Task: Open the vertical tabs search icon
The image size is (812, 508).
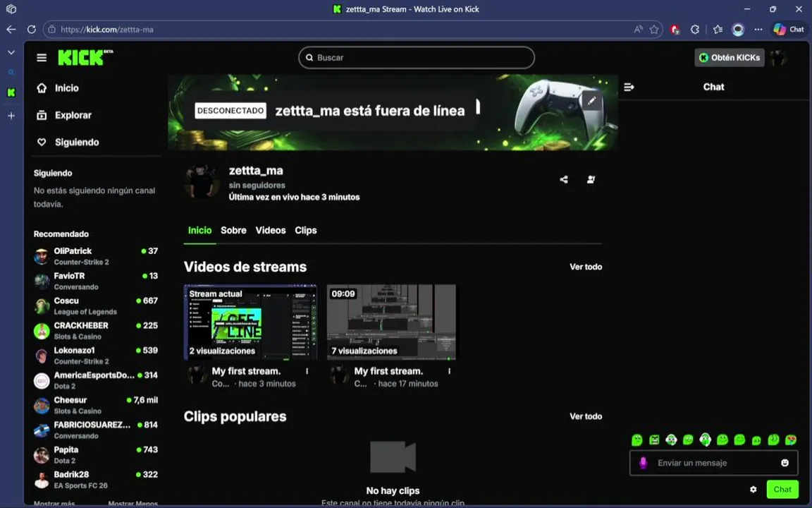Action: (x=11, y=73)
